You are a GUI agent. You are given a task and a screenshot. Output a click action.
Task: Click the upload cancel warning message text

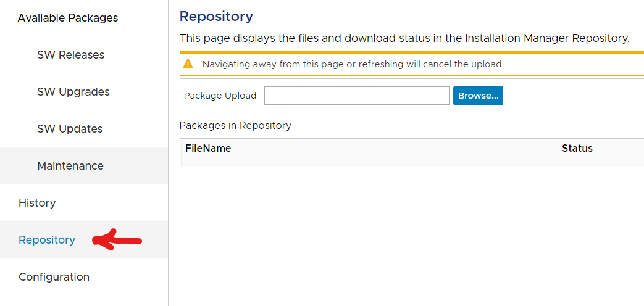(353, 64)
